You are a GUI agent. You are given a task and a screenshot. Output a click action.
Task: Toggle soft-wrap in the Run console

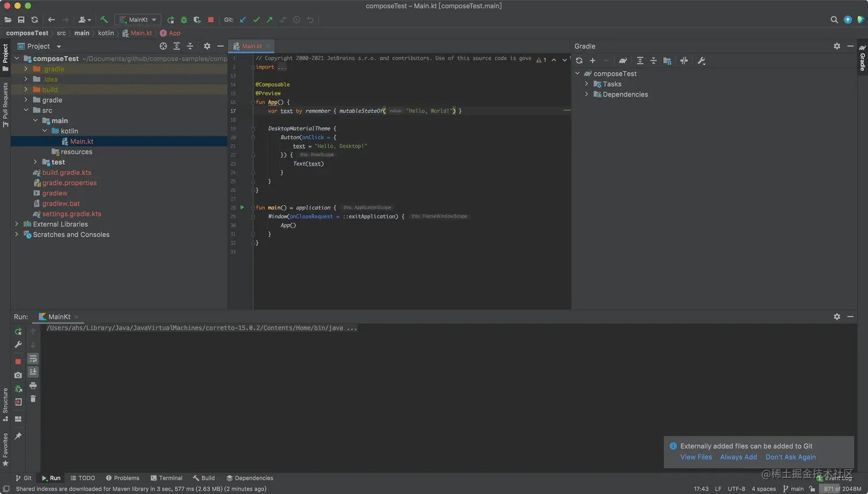33,359
